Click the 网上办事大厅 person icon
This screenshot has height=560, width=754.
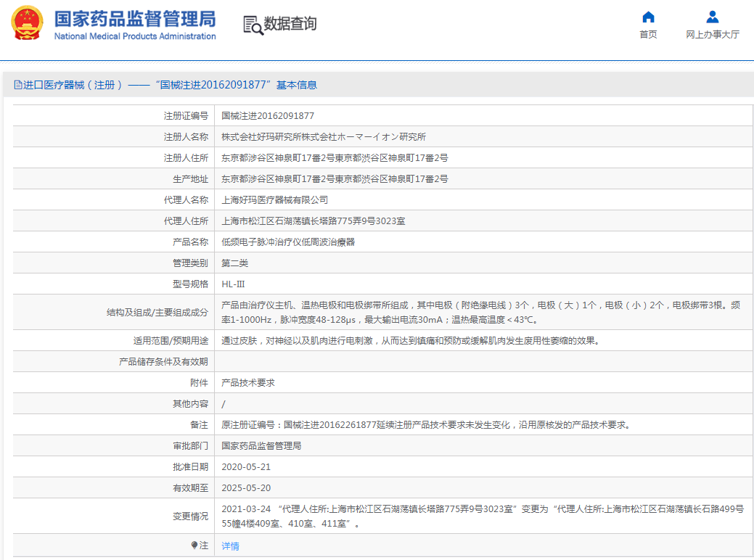coord(712,17)
